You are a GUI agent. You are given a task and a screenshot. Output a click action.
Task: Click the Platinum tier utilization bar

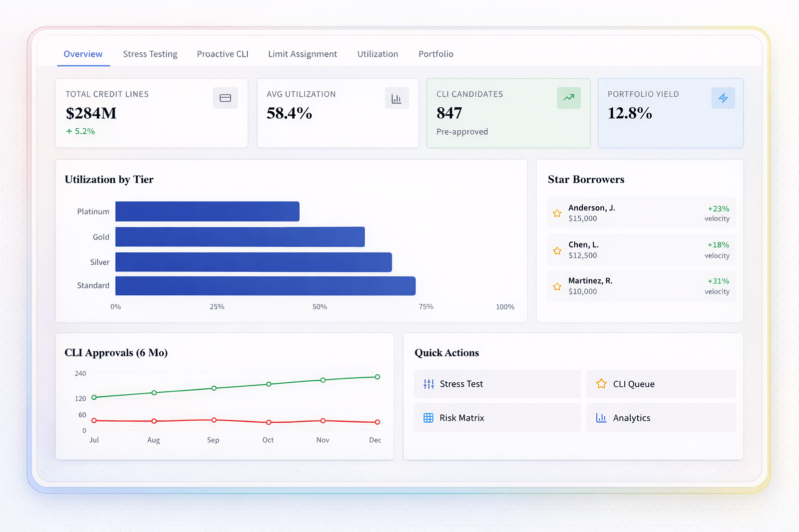click(x=207, y=212)
